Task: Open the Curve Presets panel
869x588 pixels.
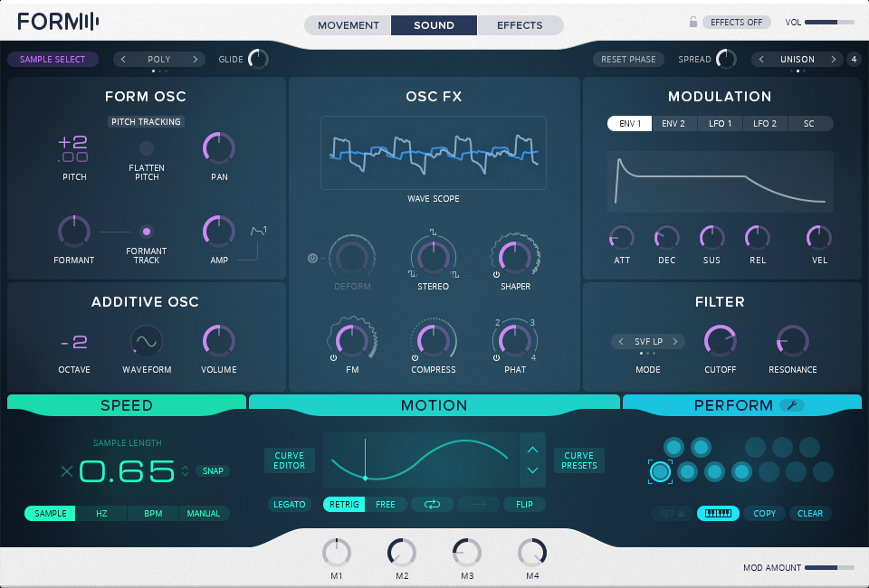Action: (578, 460)
